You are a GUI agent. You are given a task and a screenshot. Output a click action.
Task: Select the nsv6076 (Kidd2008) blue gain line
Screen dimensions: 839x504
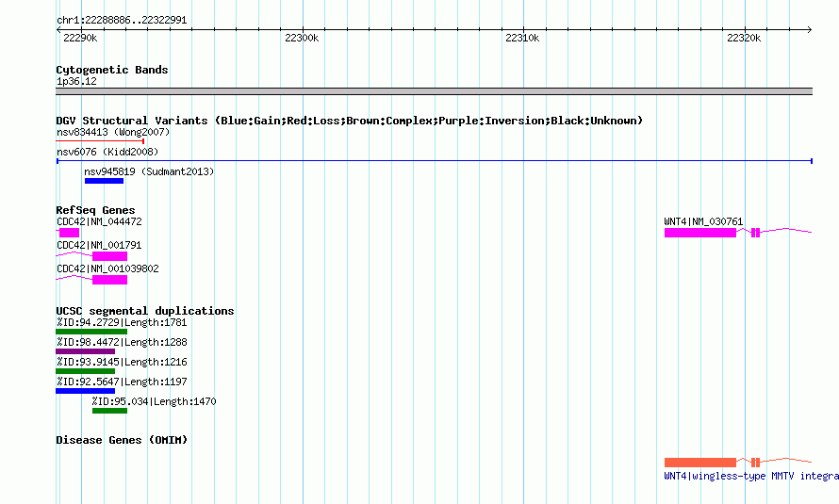(435, 161)
